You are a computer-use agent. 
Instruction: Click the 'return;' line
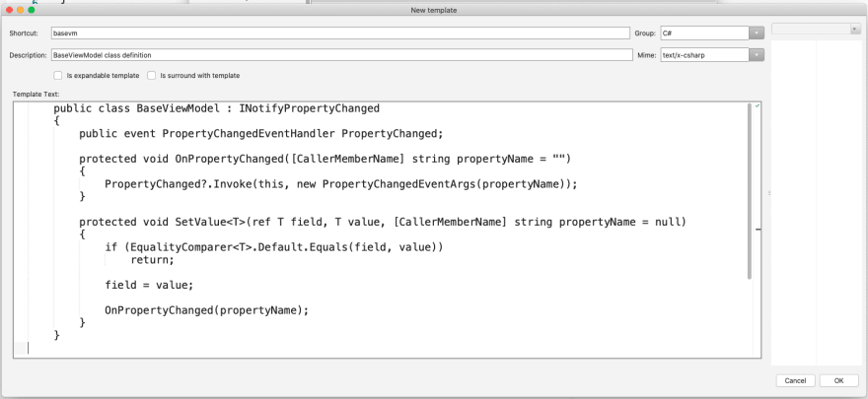coord(152,260)
